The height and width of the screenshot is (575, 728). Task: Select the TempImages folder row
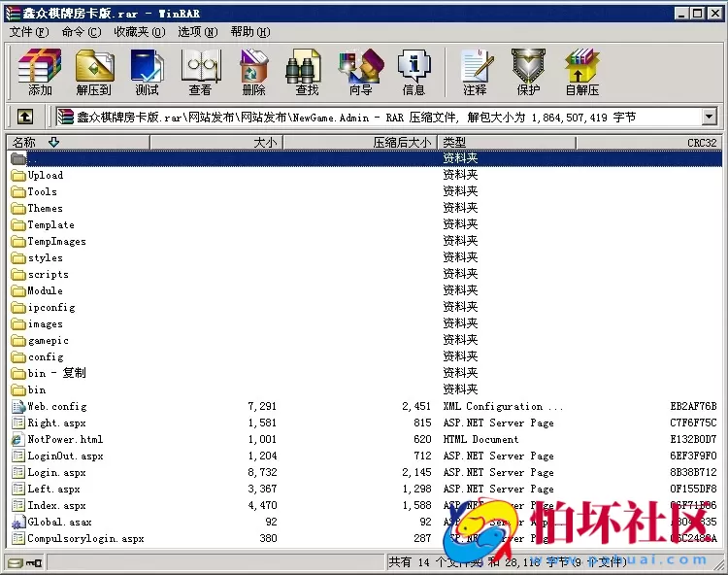point(364,242)
